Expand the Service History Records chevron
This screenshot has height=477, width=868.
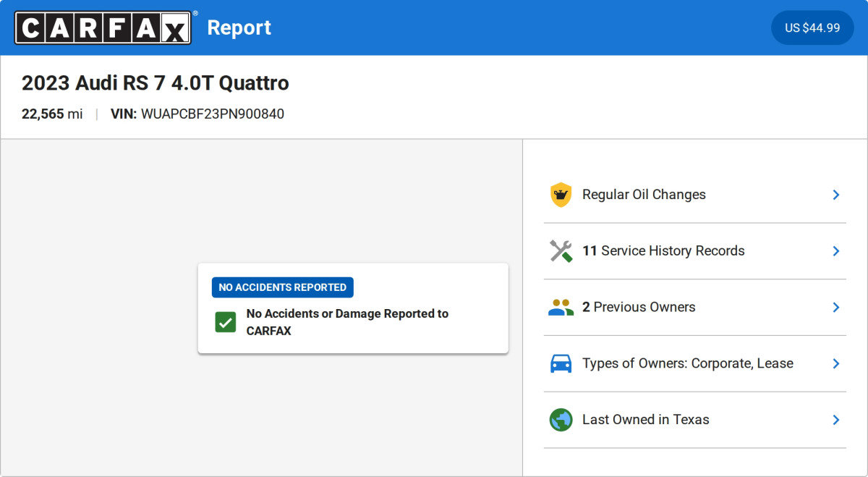835,251
